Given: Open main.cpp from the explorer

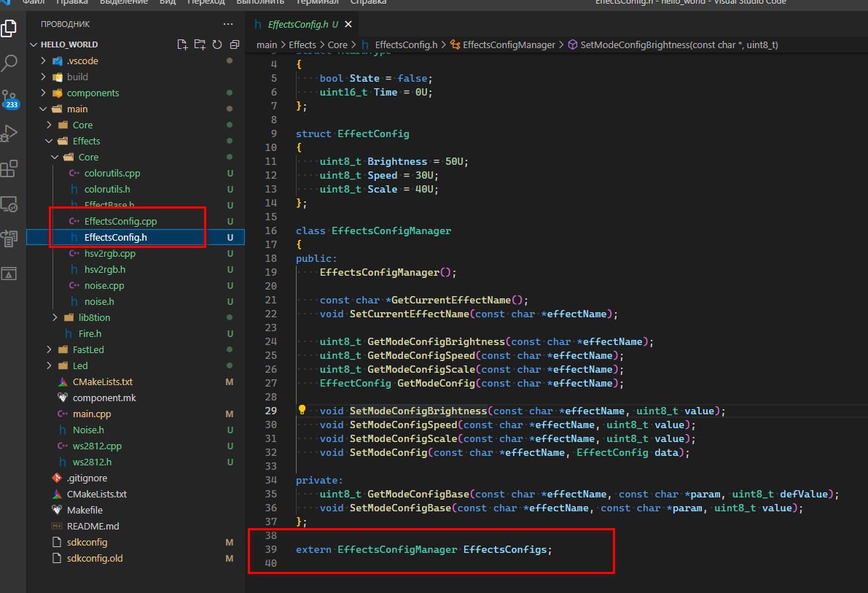Looking at the screenshot, I should (x=92, y=414).
